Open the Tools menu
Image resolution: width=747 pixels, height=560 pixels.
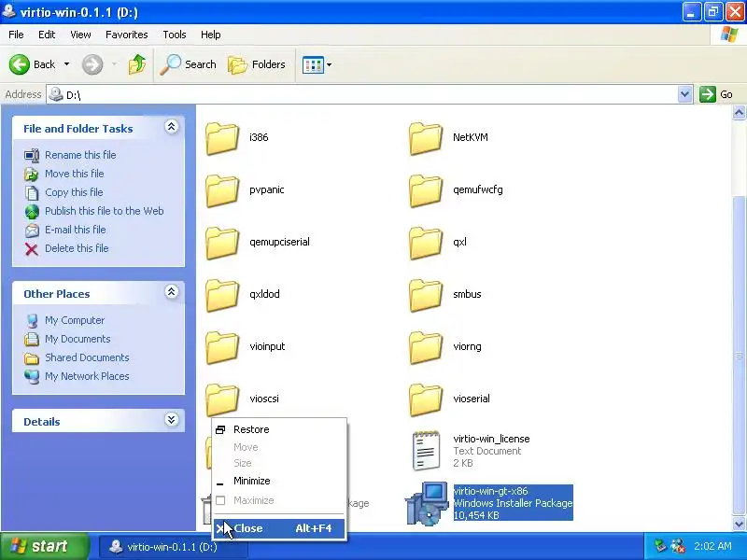coord(175,35)
